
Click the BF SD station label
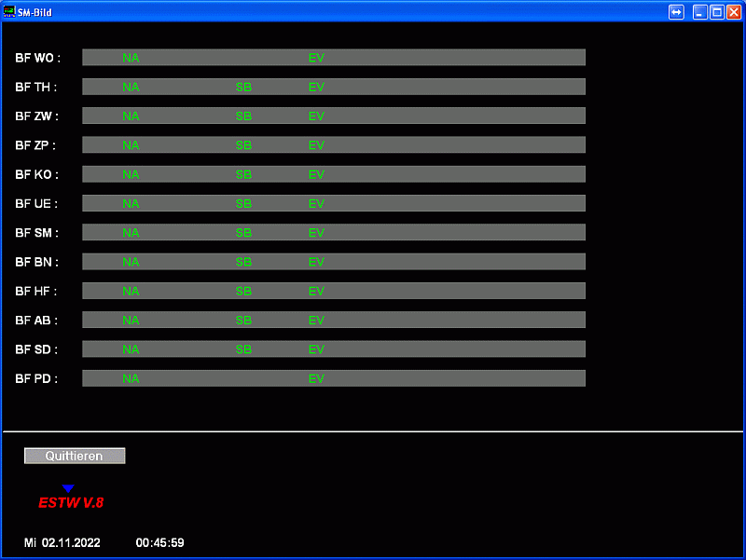(x=36, y=349)
